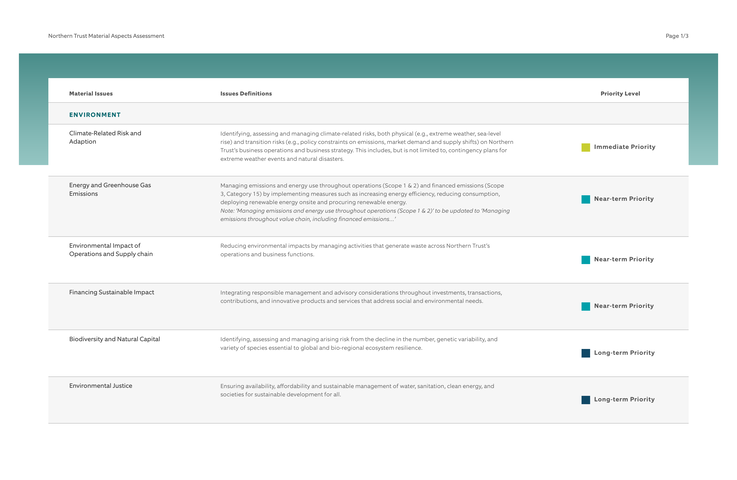Click the 'Material Issues' column header

click(91, 94)
